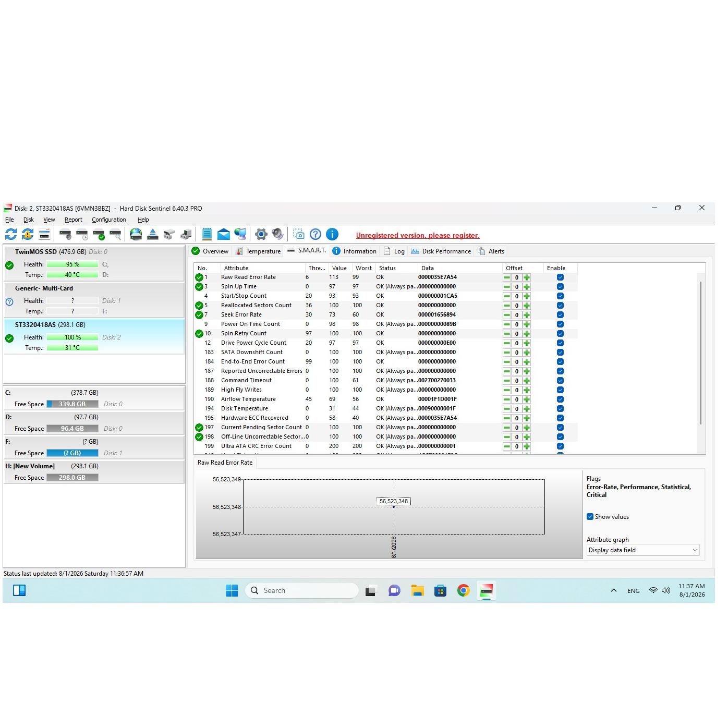728x728 pixels.
Task: Switch to the Overview tab
Action: point(210,251)
